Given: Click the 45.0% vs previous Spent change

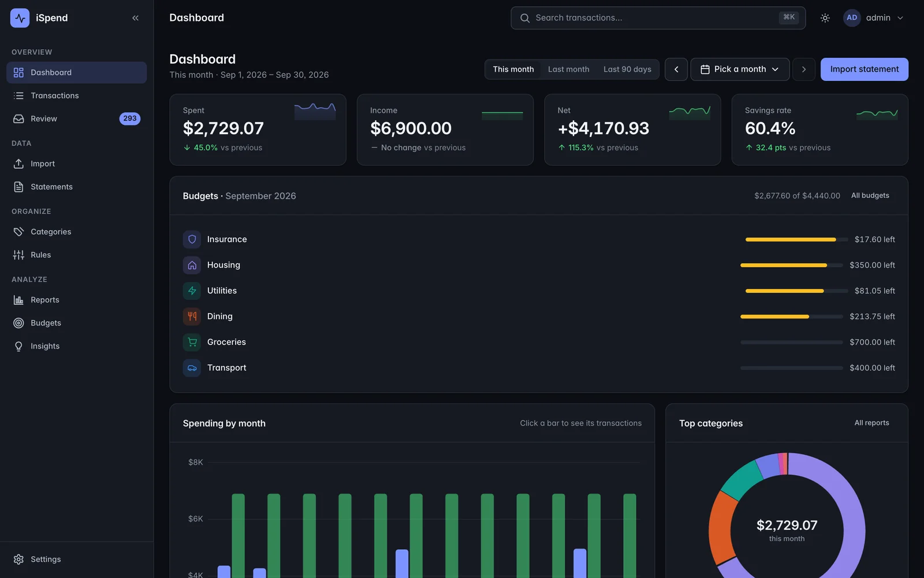Looking at the screenshot, I should click(x=222, y=148).
